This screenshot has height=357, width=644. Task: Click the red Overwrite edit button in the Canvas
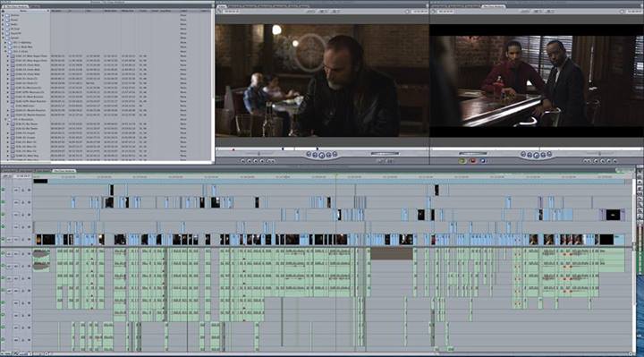coord(472,161)
